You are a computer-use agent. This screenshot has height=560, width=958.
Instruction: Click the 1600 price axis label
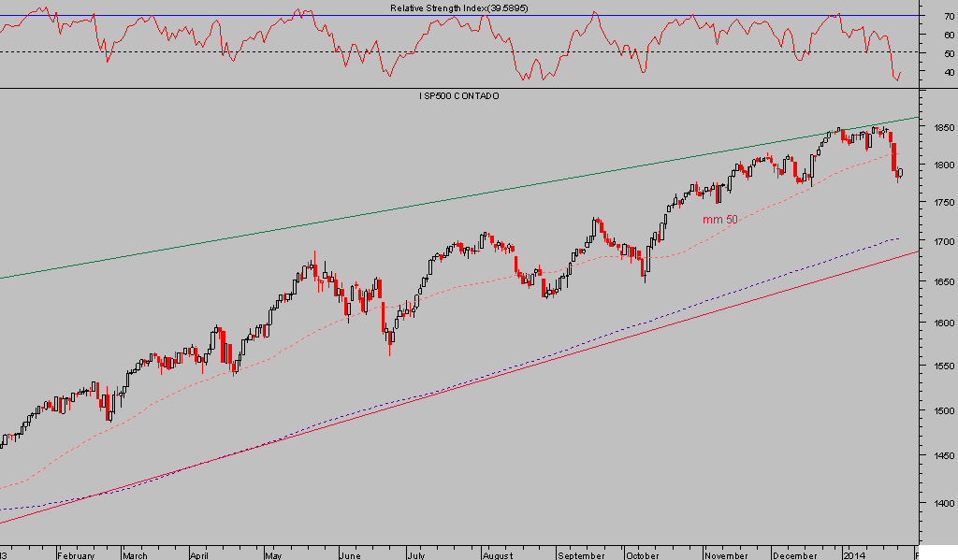pos(937,323)
